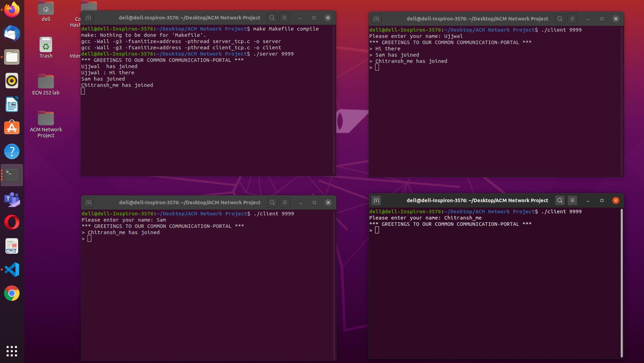Viewport: 644px width, 363px height.
Task: Open the hamburger menu of the server terminal
Action: [284, 17]
